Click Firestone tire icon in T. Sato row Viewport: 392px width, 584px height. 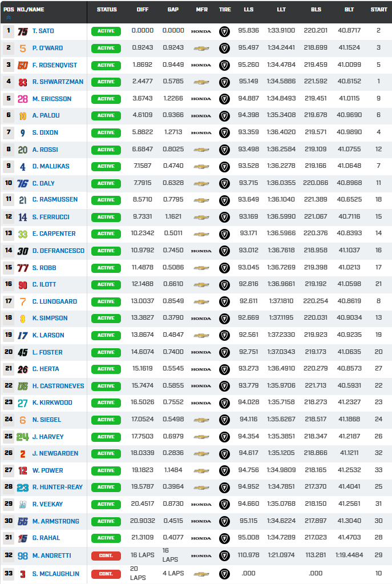tap(224, 31)
